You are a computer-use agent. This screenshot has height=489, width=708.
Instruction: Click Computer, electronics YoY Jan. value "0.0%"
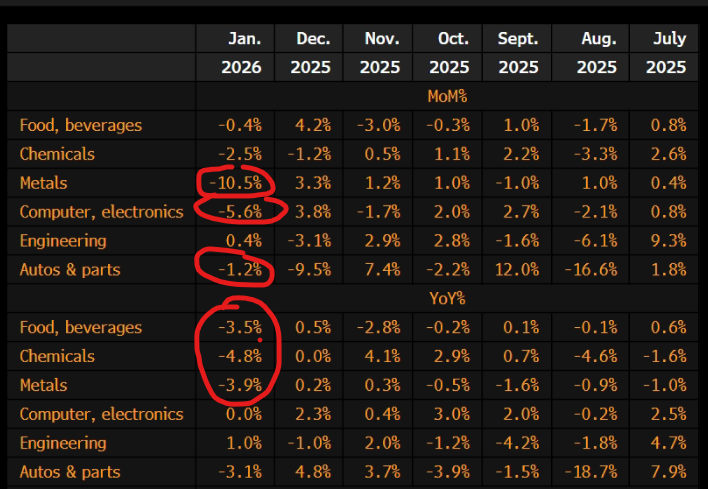(x=244, y=414)
